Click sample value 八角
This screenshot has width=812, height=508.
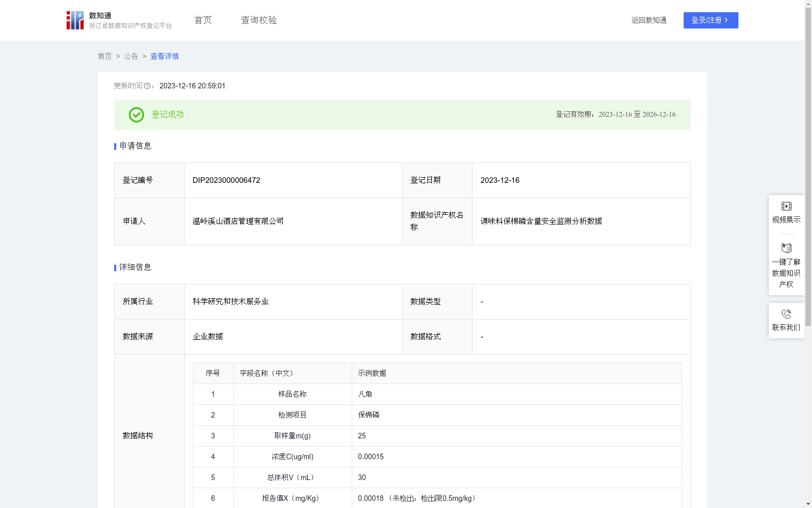coord(365,394)
